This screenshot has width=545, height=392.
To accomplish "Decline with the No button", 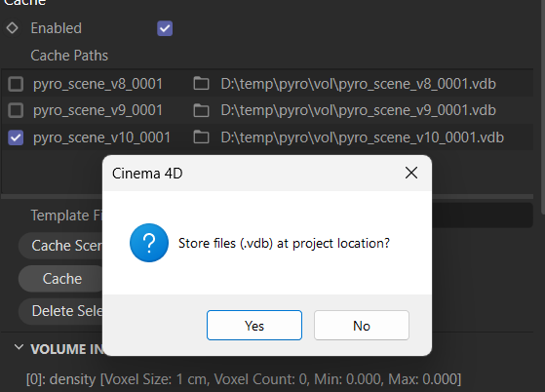I will (362, 326).
